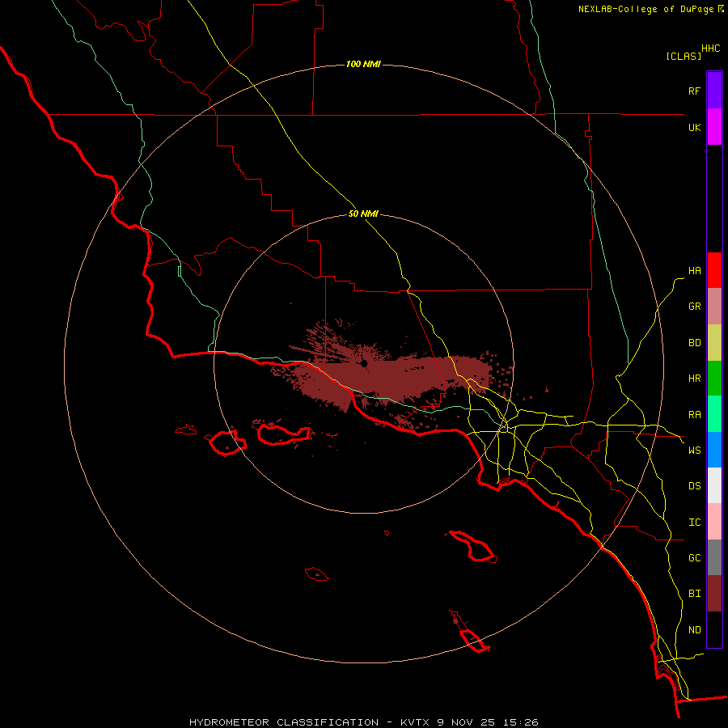The height and width of the screenshot is (728, 728).
Task: Click the 50 NMI range ring label
Action: pyautogui.click(x=363, y=214)
